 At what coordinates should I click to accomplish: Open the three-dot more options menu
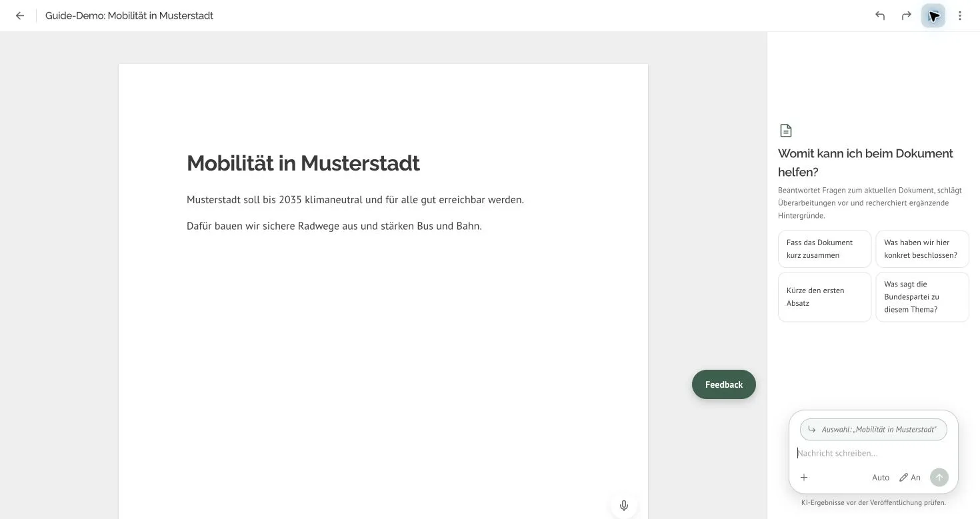coord(960,15)
